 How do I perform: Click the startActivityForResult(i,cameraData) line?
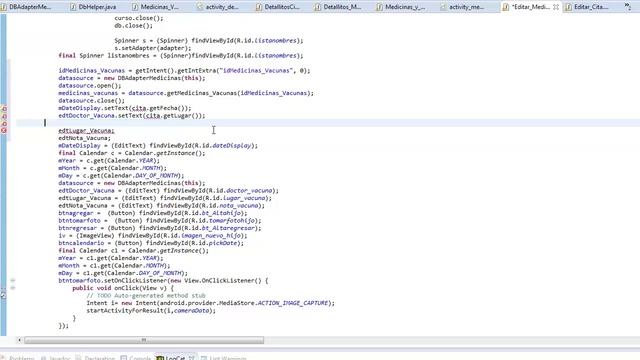pos(151,311)
